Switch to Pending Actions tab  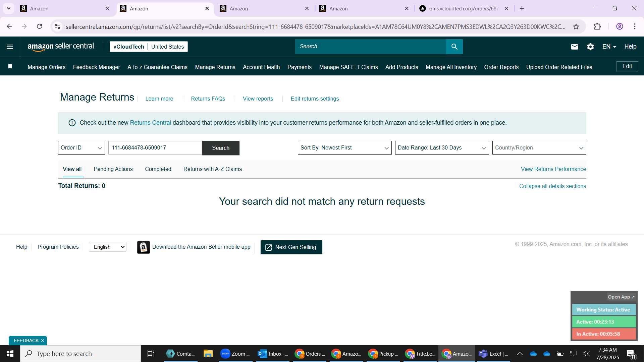point(113,169)
